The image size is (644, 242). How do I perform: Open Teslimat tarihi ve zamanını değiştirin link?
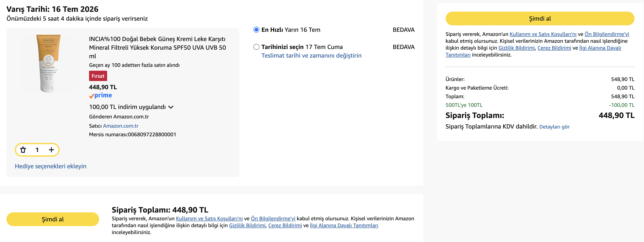pyautogui.click(x=311, y=55)
